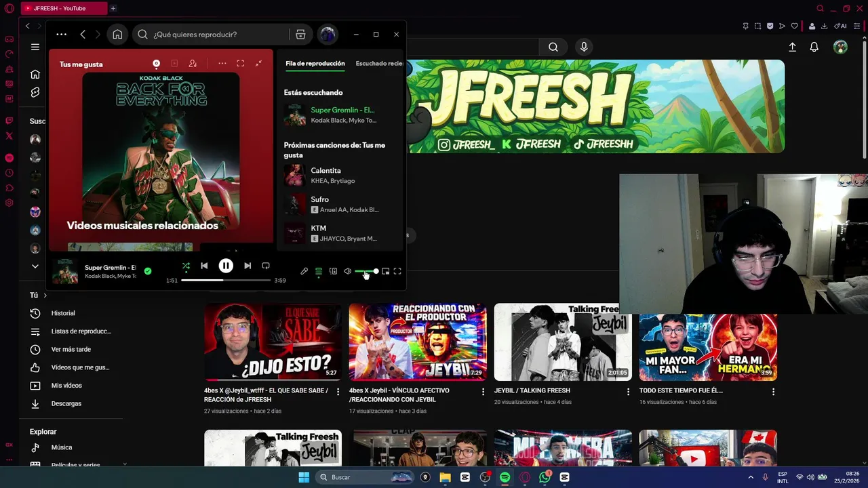
Task: Mute Spotify with the speaker icon
Action: pos(347,271)
